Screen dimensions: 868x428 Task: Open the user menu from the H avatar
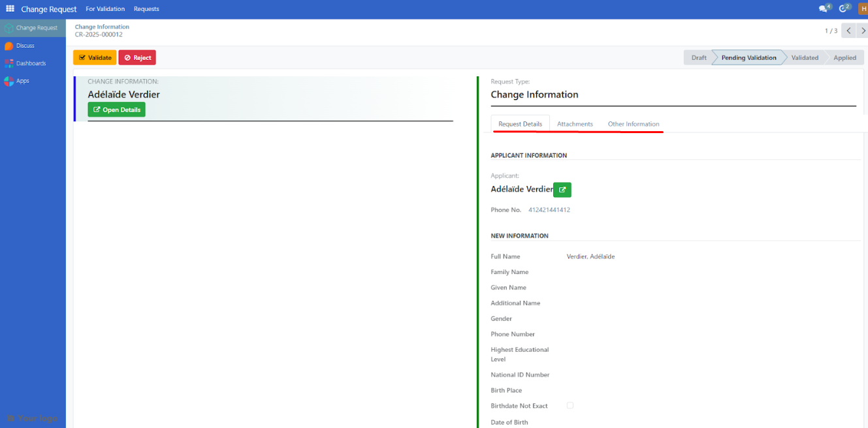tap(863, 8)
